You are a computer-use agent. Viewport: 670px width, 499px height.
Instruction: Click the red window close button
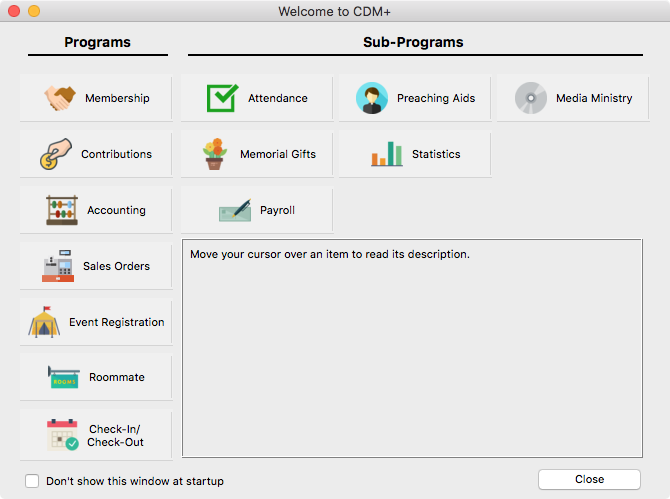click(x=14, y=11)
